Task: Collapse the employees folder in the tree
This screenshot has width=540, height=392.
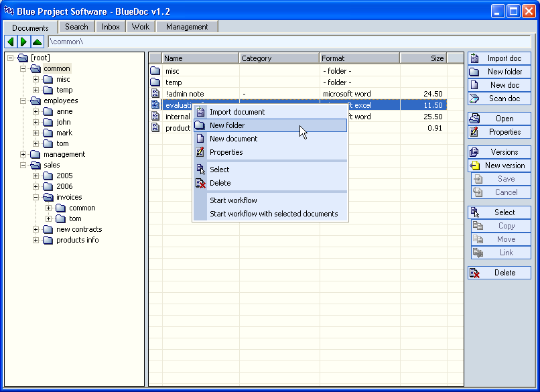Action: pos(23,101)
